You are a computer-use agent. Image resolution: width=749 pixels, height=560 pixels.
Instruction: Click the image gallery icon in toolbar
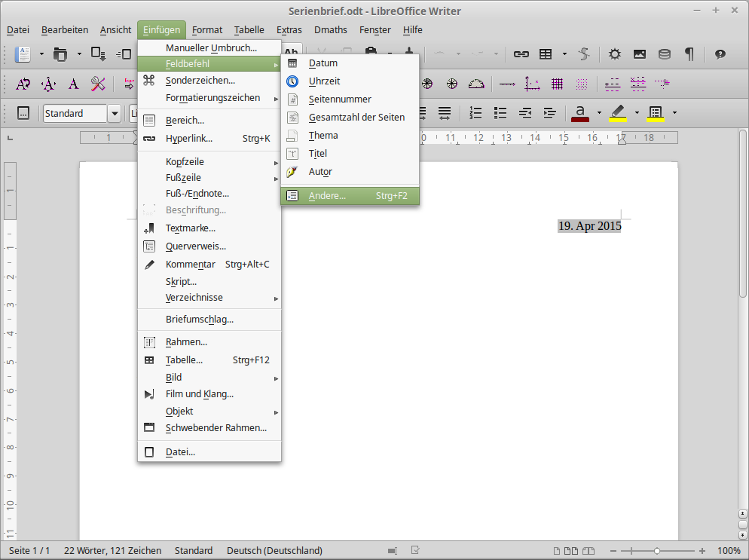[x=640, y=54]
